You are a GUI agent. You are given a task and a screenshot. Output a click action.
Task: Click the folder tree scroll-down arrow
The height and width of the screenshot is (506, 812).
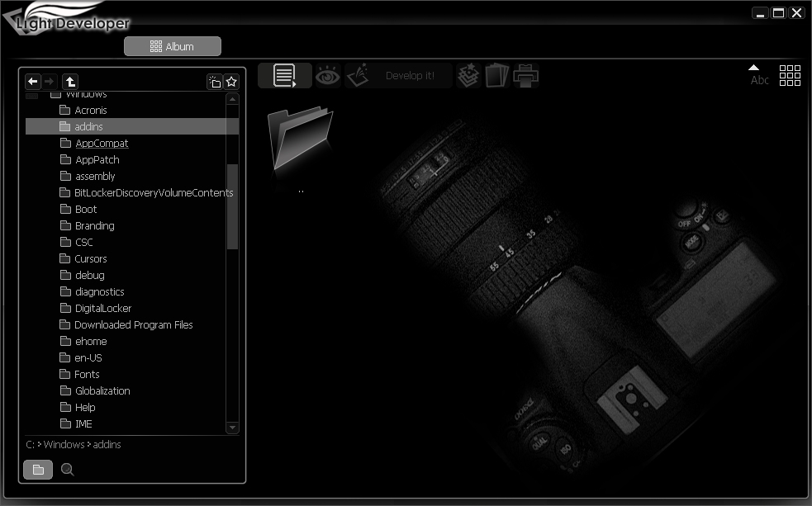[x=232, y=428]
